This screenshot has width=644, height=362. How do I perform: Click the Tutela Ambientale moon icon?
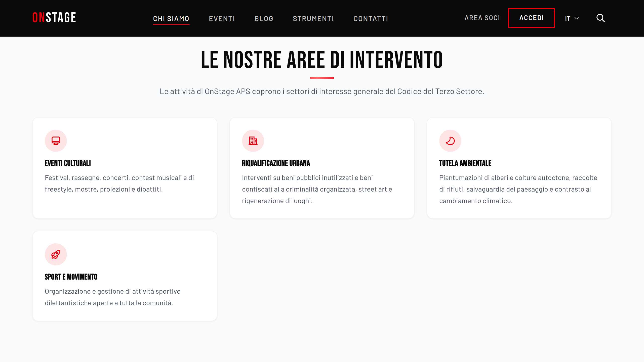(x=450, y=141)
